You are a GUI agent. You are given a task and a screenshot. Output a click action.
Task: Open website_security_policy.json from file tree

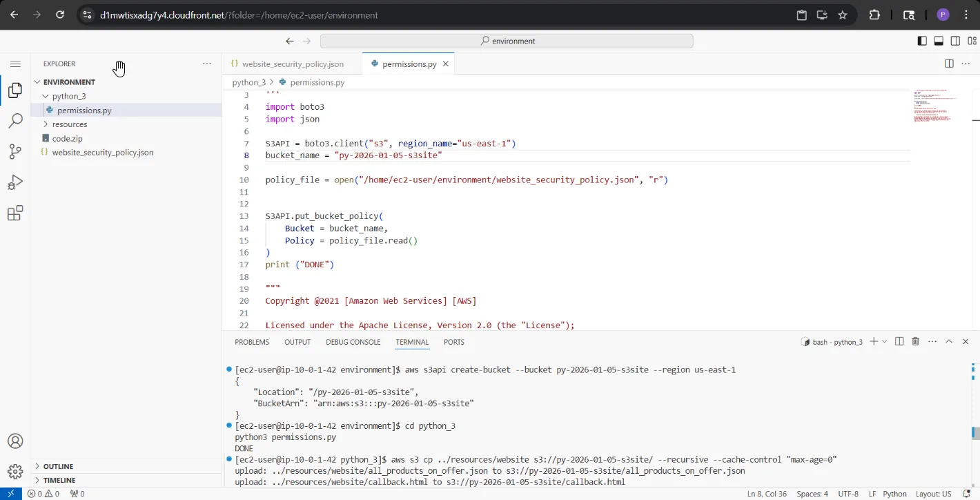(x=126, y=152)
